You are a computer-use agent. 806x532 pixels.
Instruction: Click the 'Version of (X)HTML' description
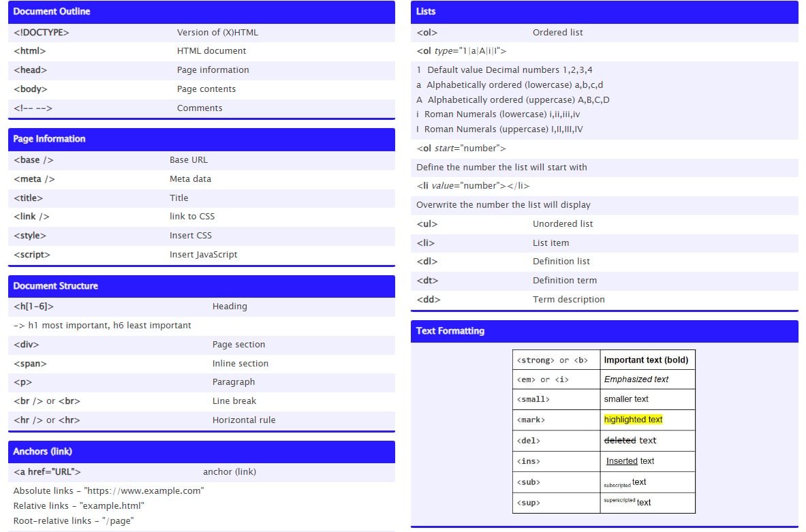pyautogui.click(x=217, y=33)
